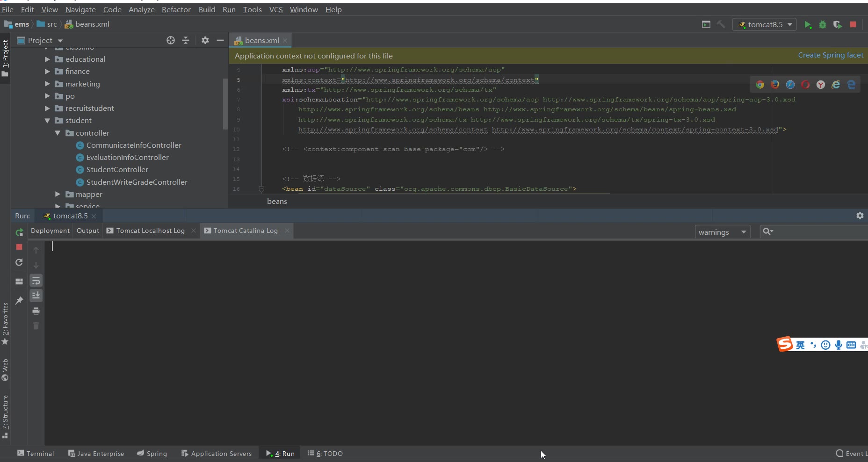The height and width of the screenshot is (462, 868).
Task: Stop the server with the red square in the Run panel
Action: tap(19, 247)
